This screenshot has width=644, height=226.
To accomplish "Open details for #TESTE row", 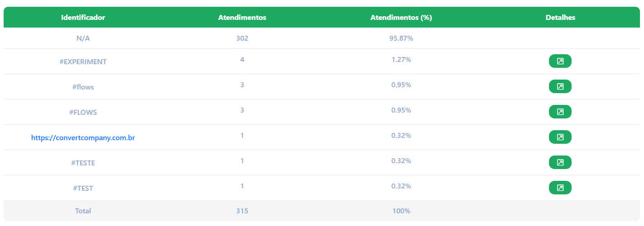I will (x=560, y=162).
